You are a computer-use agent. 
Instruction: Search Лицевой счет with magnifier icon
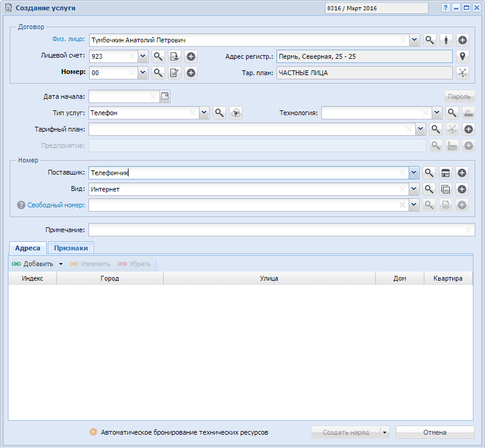[158, 56]
